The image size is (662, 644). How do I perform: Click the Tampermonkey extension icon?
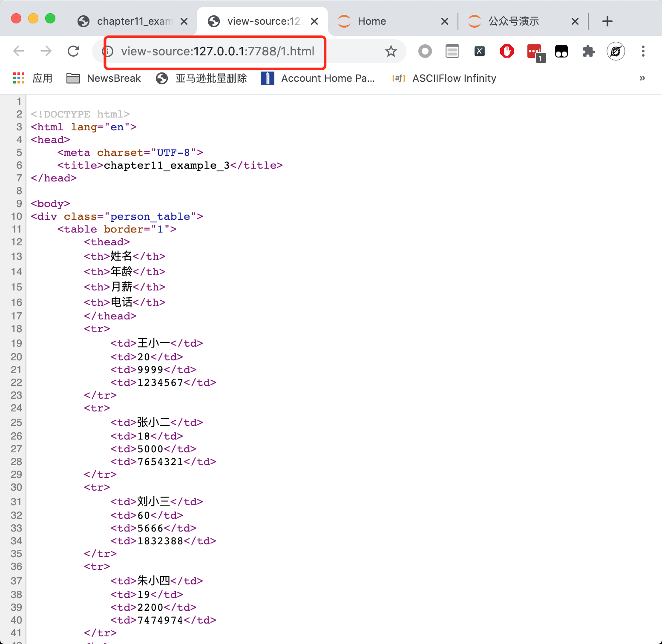(x=561, y=52)
